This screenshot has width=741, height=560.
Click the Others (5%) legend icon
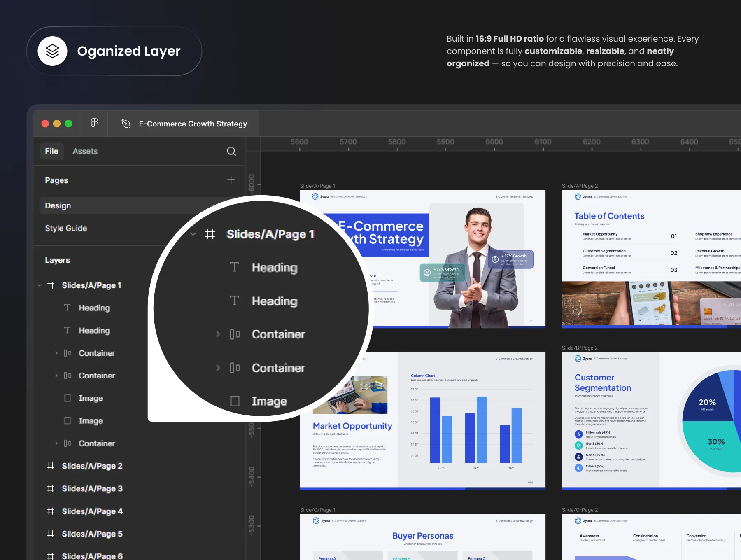(x=579, y=468)
